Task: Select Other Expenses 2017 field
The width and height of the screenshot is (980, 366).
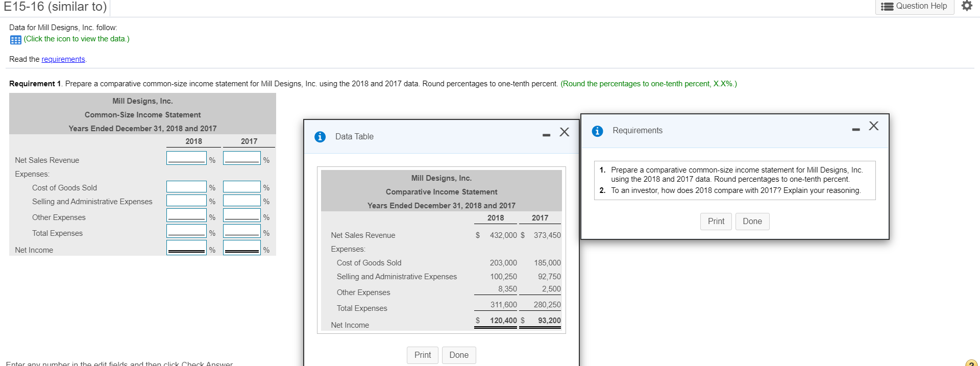Action: click(242, 215)
